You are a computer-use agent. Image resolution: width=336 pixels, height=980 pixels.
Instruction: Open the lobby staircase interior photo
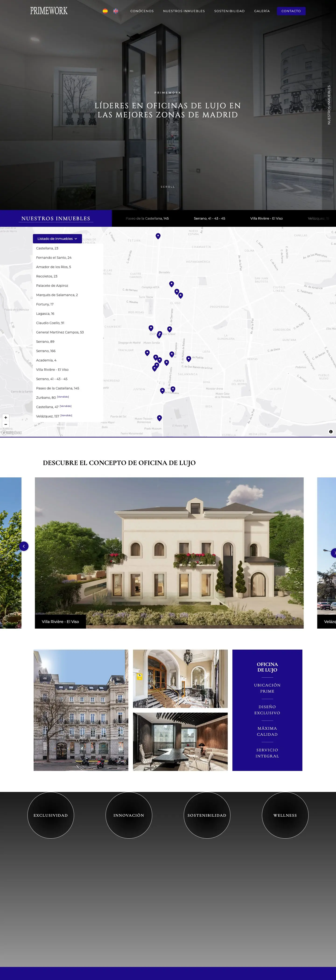[180, 679]
